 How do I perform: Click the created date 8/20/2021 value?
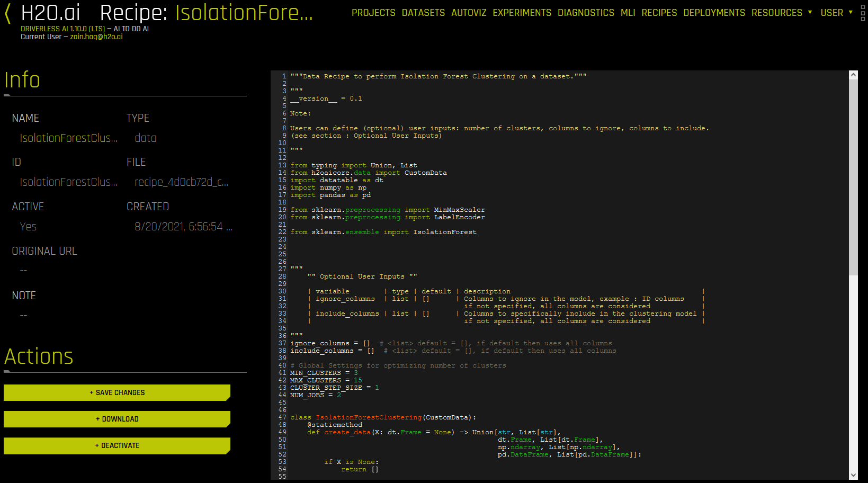point(184,227)
